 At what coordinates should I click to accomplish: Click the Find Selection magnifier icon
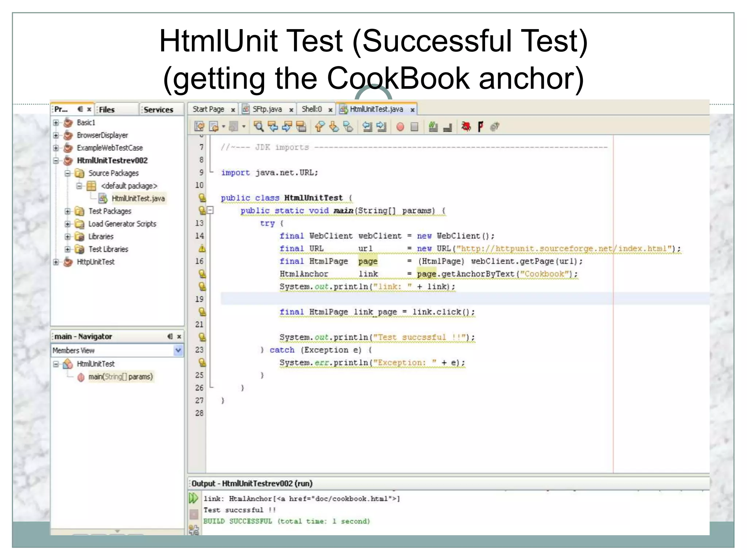pos(259,127)
